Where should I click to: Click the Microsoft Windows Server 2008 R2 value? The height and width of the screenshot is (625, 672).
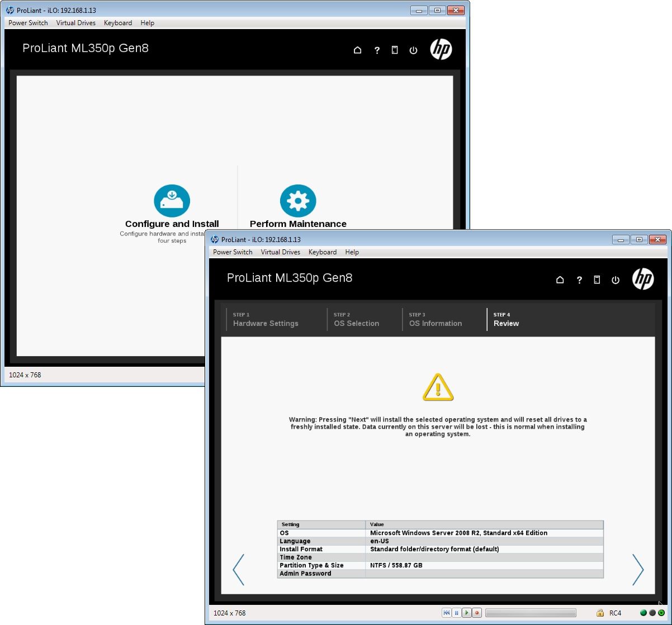458,533
